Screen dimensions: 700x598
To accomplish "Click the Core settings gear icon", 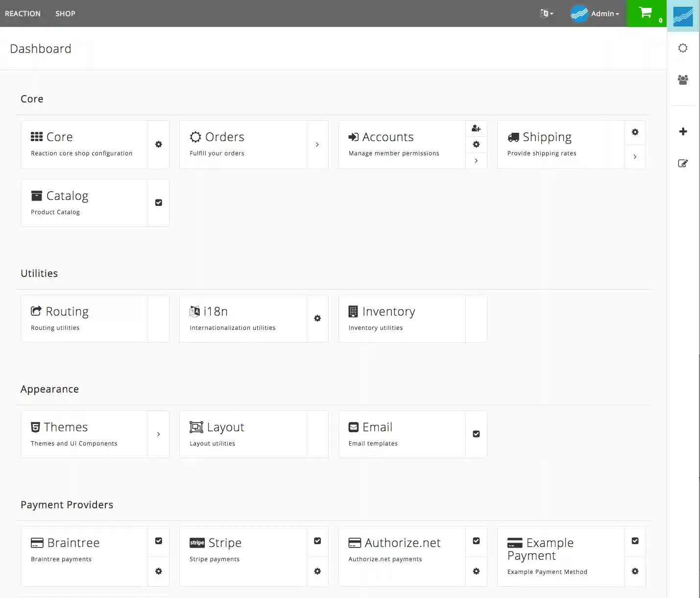I will tap(158, 144).
